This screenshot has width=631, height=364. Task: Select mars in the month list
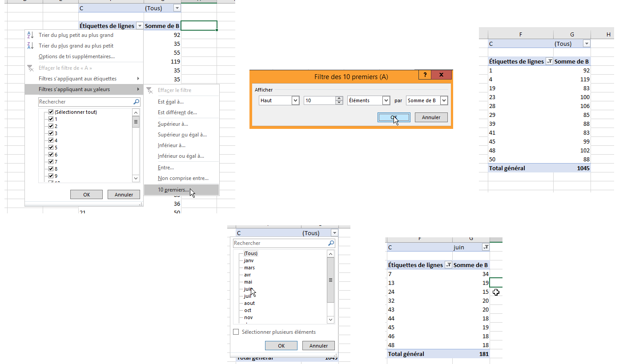tap(249, 268)
